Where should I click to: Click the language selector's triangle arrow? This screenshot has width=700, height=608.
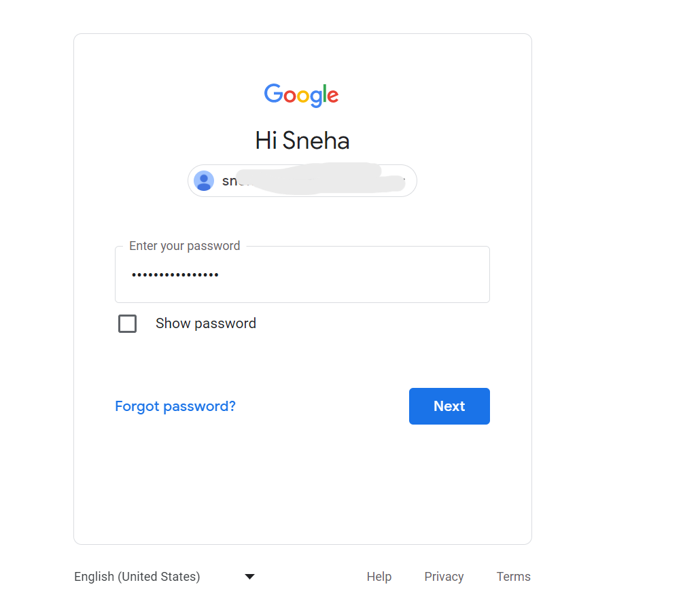249,576
